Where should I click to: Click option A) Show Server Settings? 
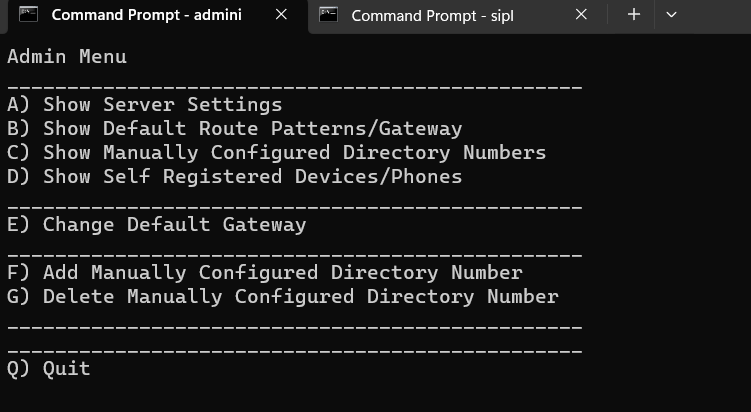pyautogui.click(x=145, y=104)
